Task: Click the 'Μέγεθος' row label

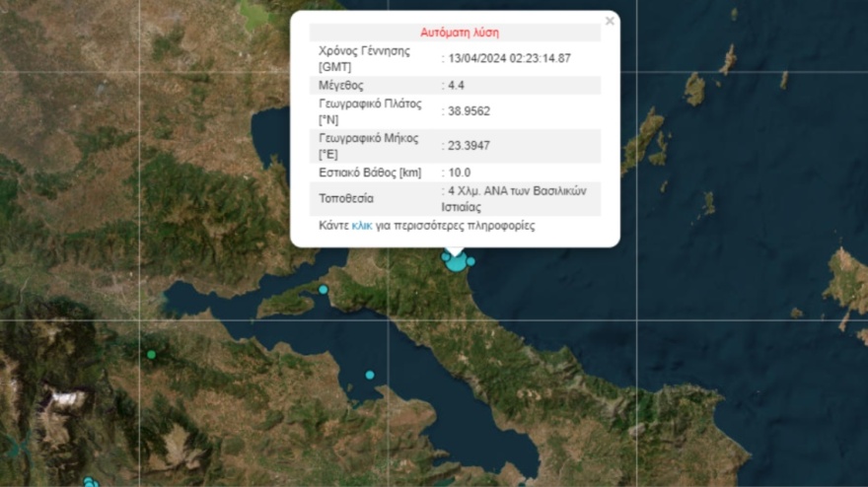Action: [341, 86]
